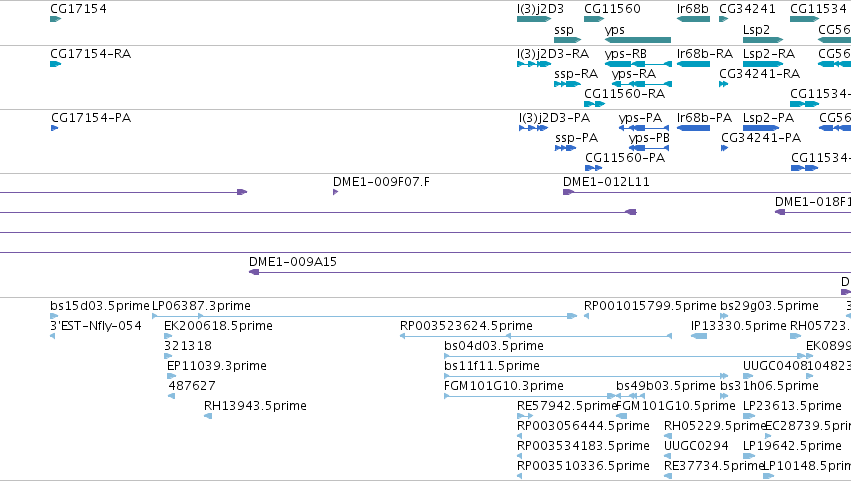The width and height of the screenshot is (851, 481).
Task: Click the FGM101G10.3prime EST label
Action: 504,386
